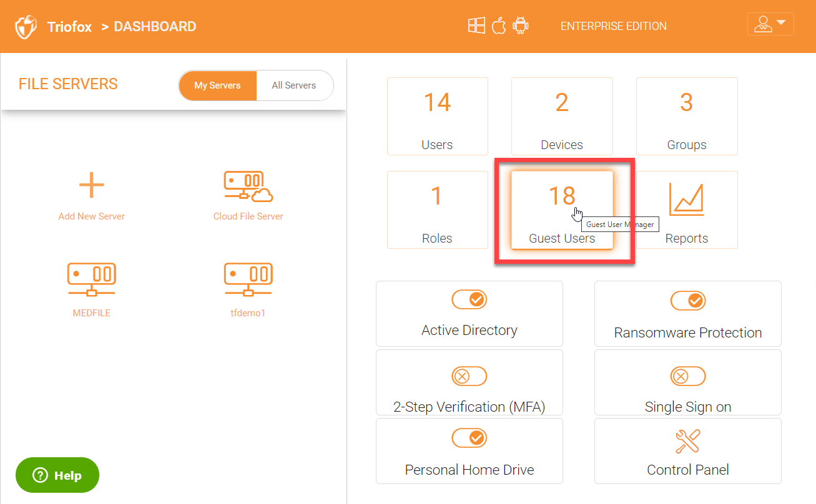The height and width of the screenshot is (504, 816).
Task: Open the Cloud File Server icon
Action: [x=248, y=187]
